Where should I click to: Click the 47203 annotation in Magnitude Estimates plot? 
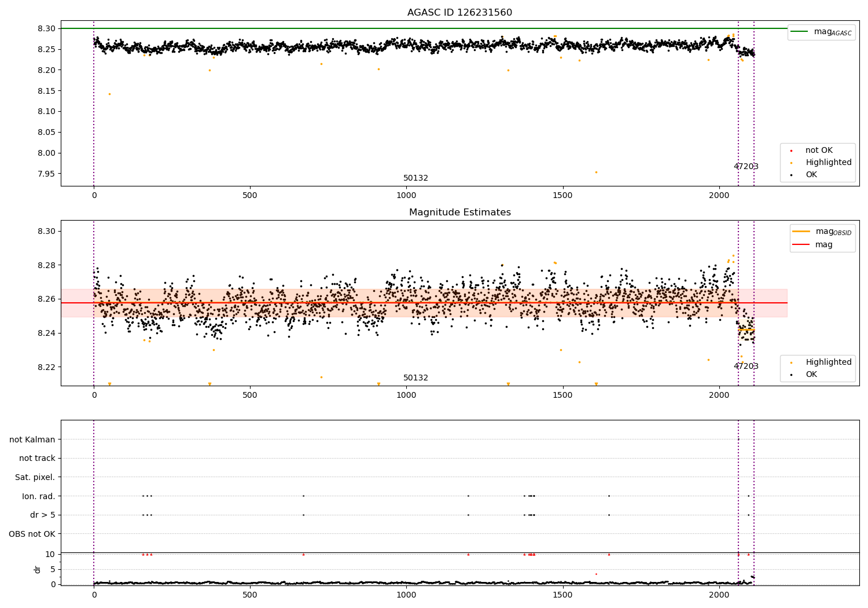[x=746, y=367]
